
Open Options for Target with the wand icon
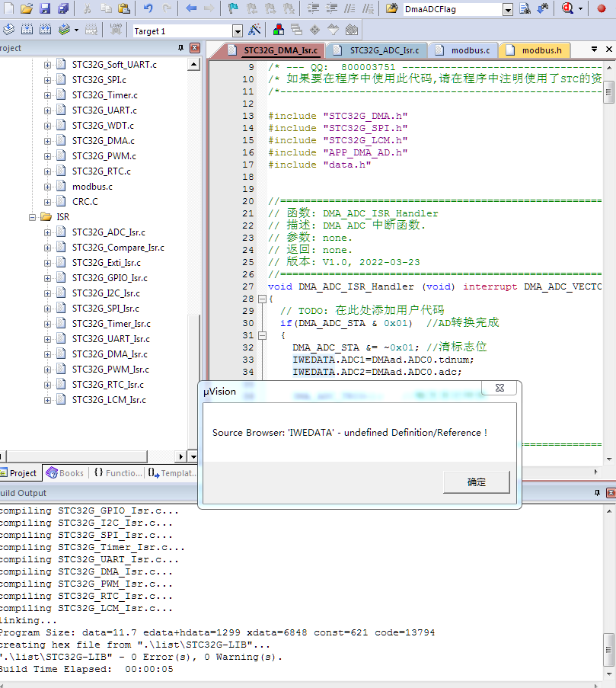pyautogui.click(x=254, y=30)
